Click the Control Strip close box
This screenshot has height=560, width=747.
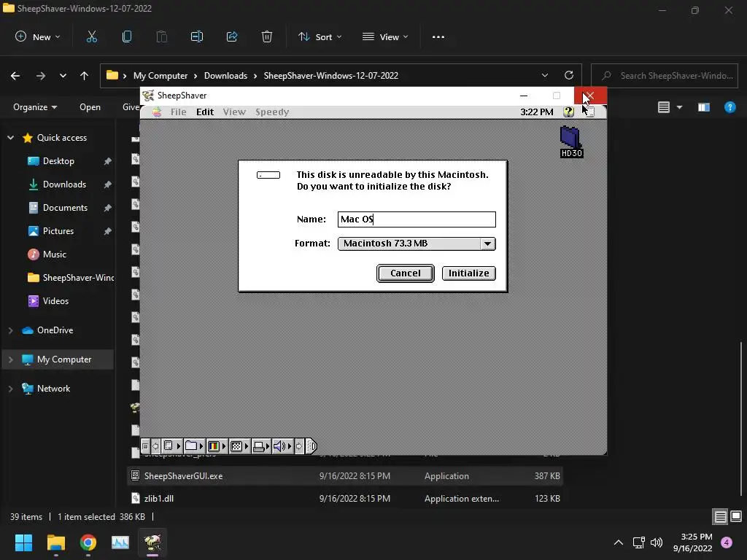(145, 446)
